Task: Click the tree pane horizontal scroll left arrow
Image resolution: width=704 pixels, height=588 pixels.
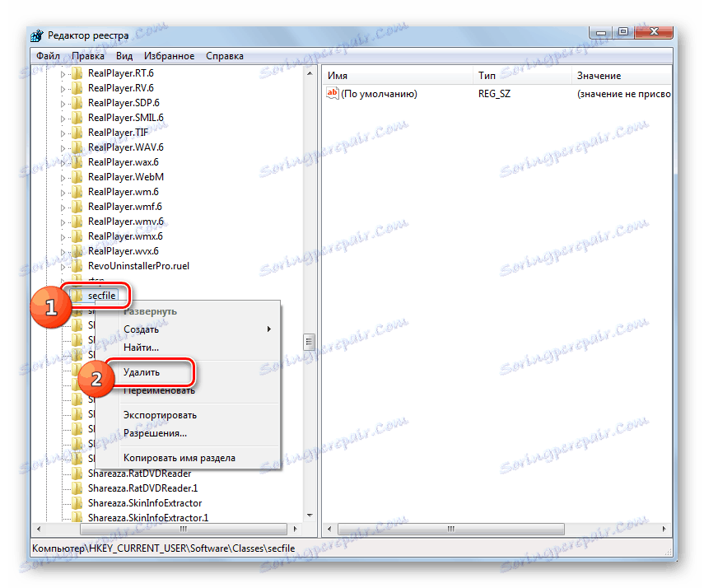Action: click(x=39, y=530)
